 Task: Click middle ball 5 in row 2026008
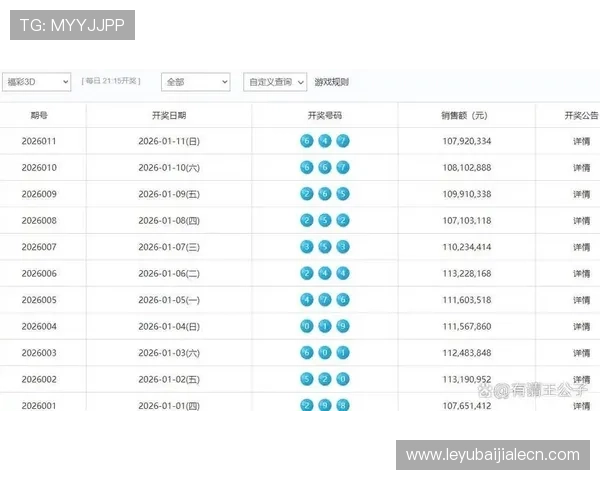pyautogui.click(x=325, y=220)
